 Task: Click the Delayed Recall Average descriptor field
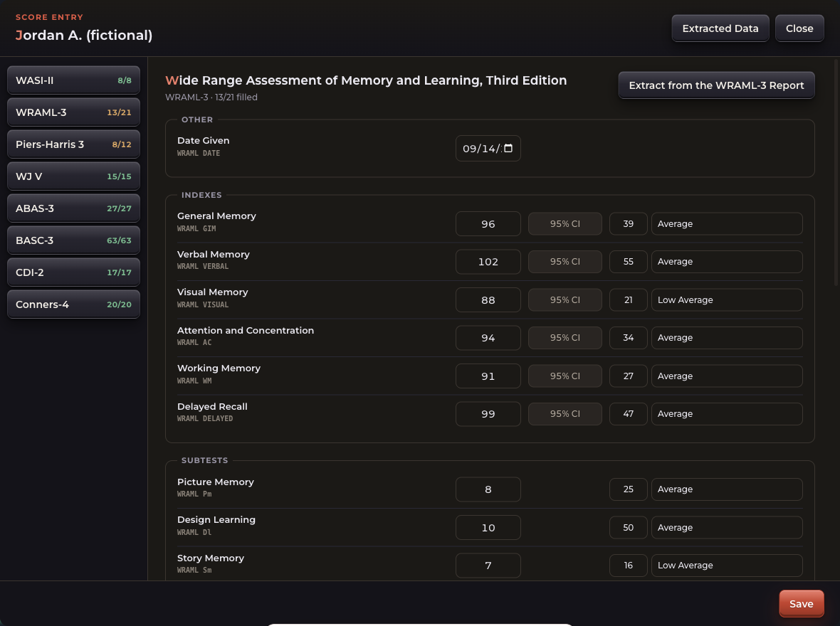[x=726, y=414]
